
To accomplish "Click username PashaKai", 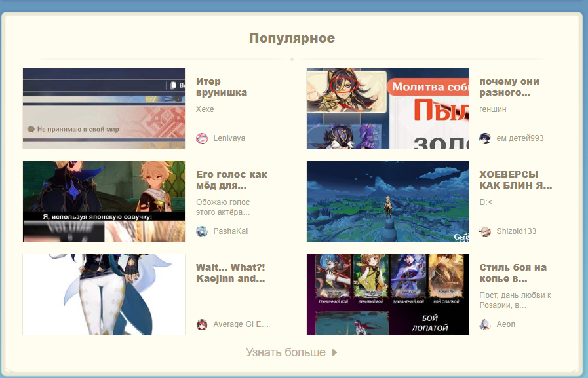I will 230,231.
